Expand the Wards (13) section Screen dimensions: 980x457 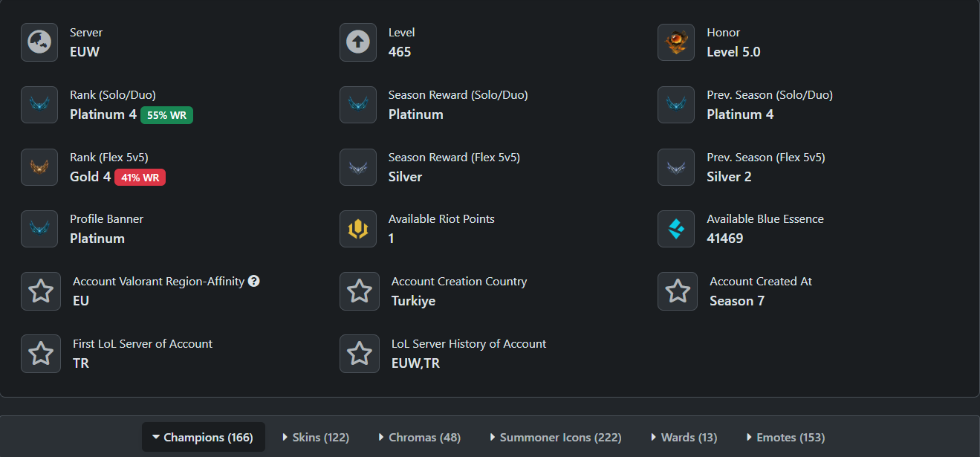point(684,437)
